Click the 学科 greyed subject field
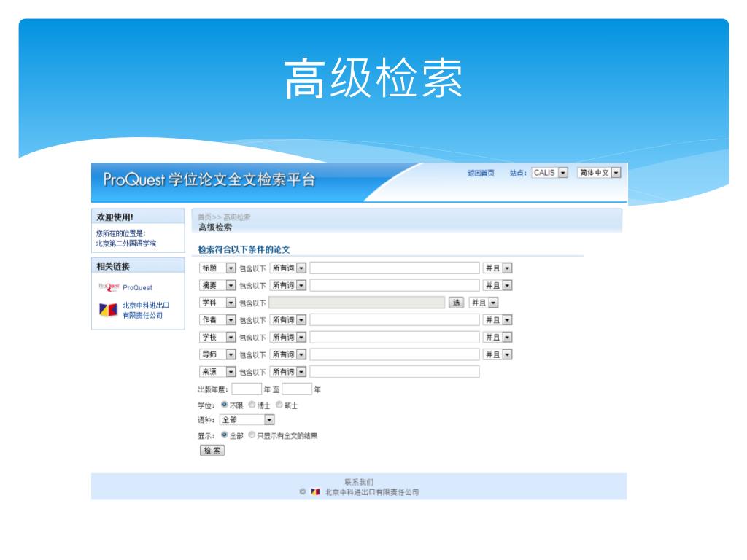Screen dimensions: 747x560 coord(357,303)
